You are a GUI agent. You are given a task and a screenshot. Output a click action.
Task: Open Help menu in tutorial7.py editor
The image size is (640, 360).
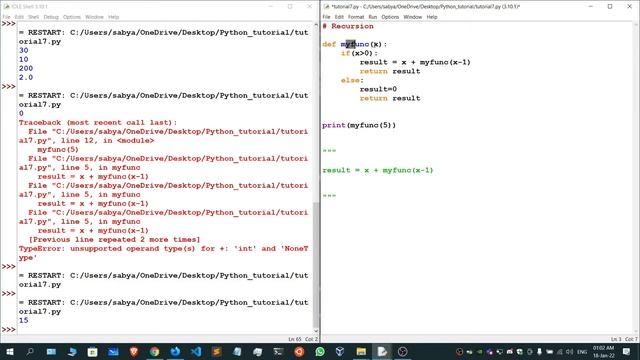click(432, 17)
